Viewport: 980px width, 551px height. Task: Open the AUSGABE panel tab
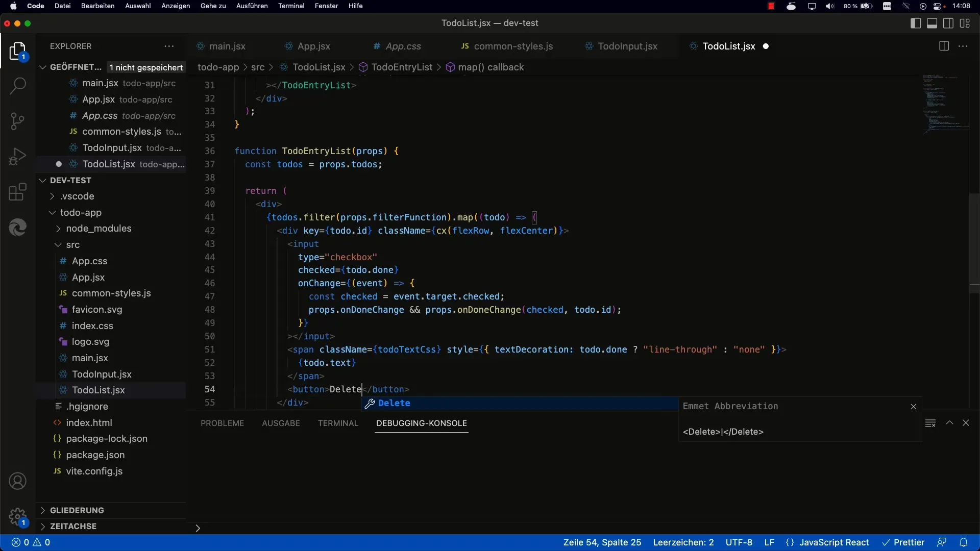coord(281,423)
